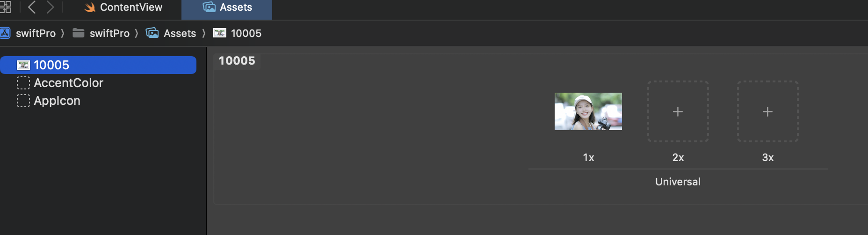The image size is (868, 235).
Task: Select AppIcon in the asset list
Action: 98,101
